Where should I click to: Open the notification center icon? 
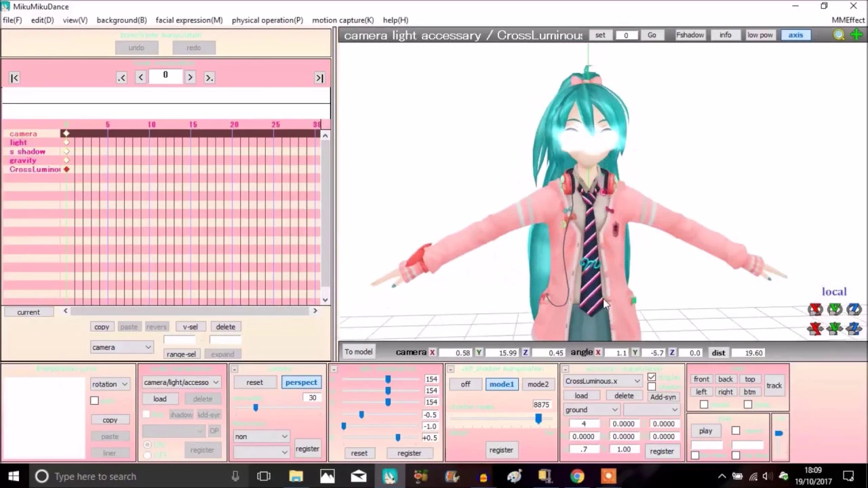coord(848,476)
